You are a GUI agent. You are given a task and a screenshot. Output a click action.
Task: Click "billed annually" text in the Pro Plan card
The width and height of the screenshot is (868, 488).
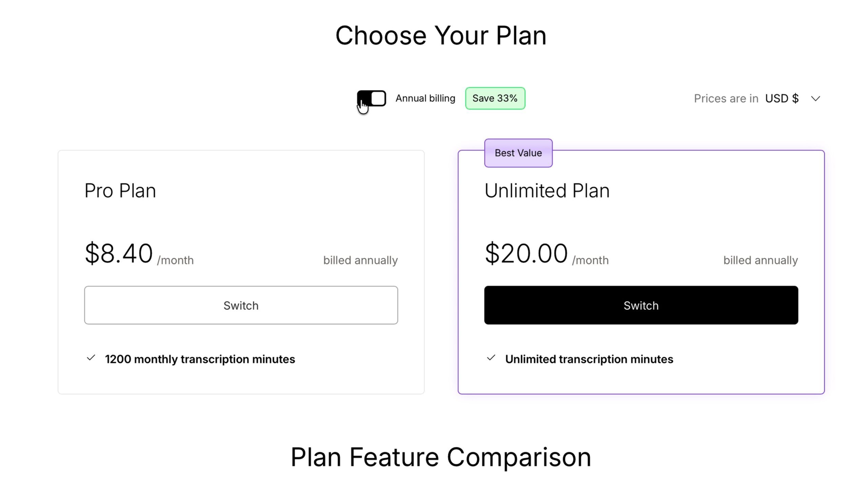360,260
